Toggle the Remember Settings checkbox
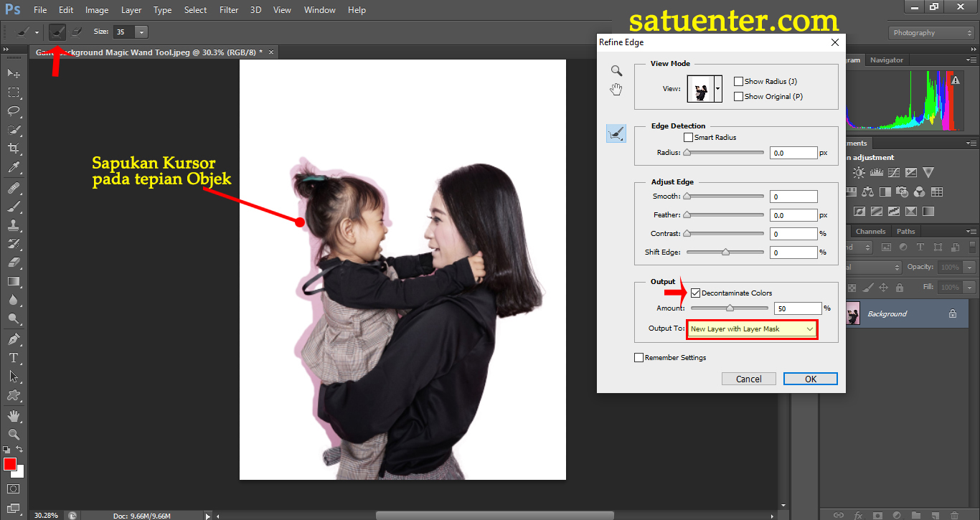Viewport: 980px width, 520px height. [x=639, y=357]
